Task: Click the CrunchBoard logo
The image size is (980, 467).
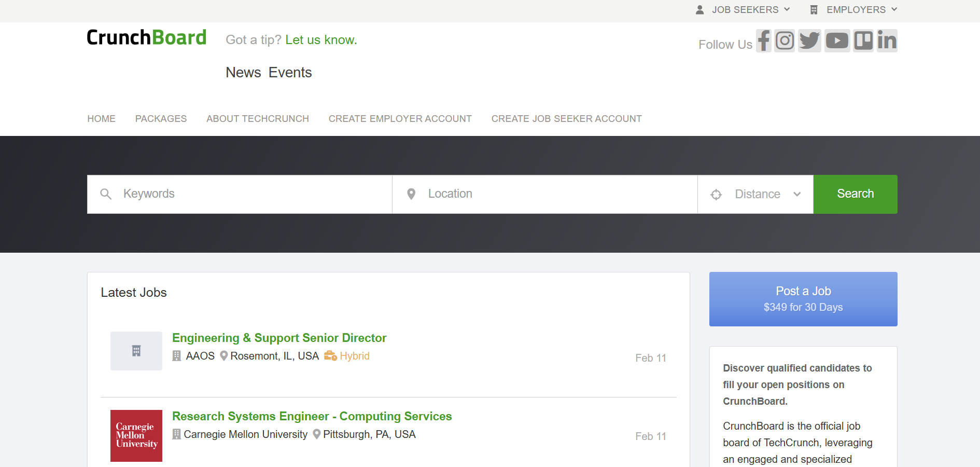Action: (147, 37)
